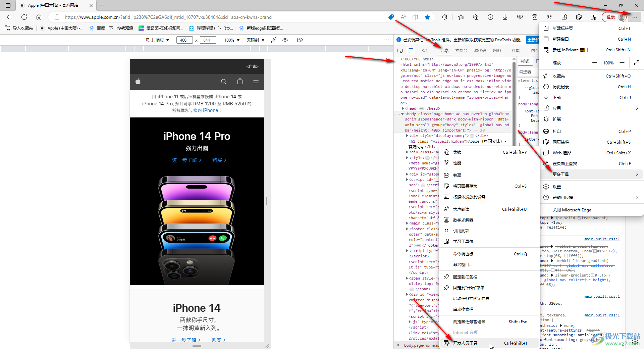Toggle the device emulation icon in DevTools
The image size is (644, 349).
click(411, 51)
